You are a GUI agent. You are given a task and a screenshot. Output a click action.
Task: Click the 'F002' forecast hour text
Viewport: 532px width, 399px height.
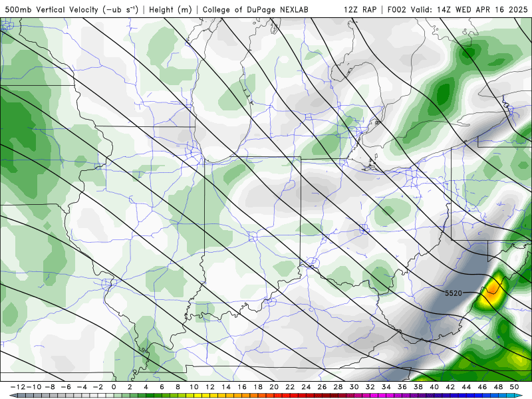tap(396, 9)
